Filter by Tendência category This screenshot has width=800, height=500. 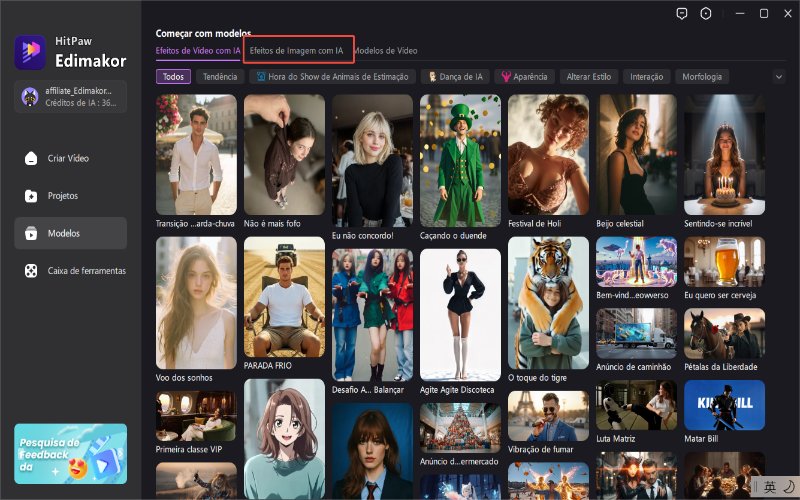219,76
